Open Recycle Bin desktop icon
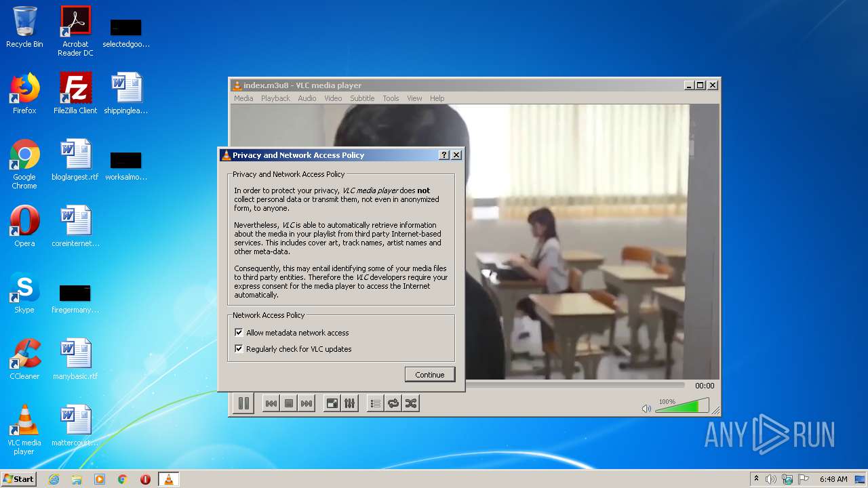868x488 pixels. click(24, 27)
